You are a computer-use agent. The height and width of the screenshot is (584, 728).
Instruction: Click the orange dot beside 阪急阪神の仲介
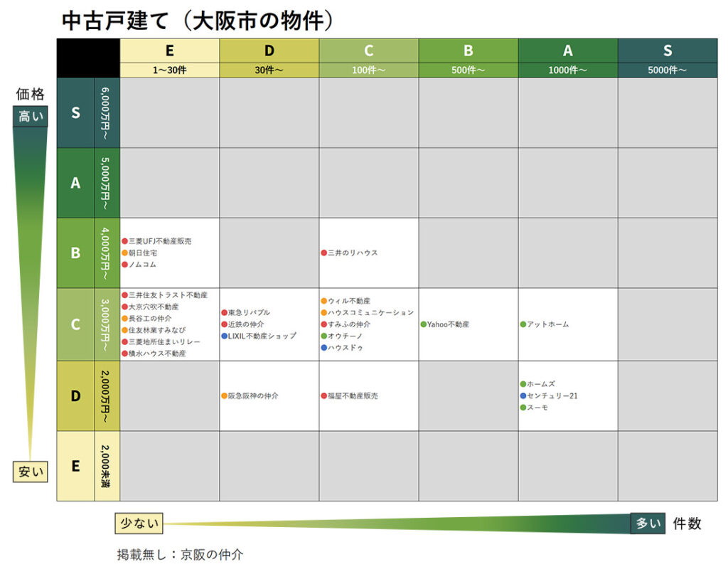224,395
